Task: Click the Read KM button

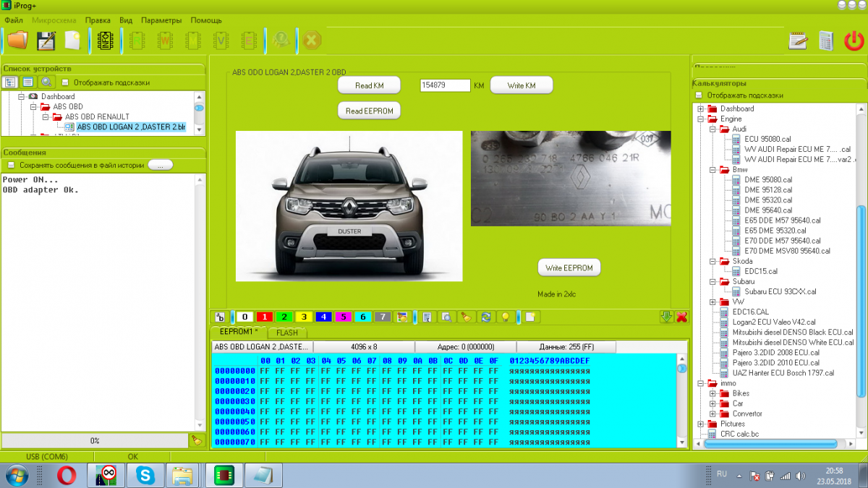Action: pyautogui.click(x=369, y=85)
